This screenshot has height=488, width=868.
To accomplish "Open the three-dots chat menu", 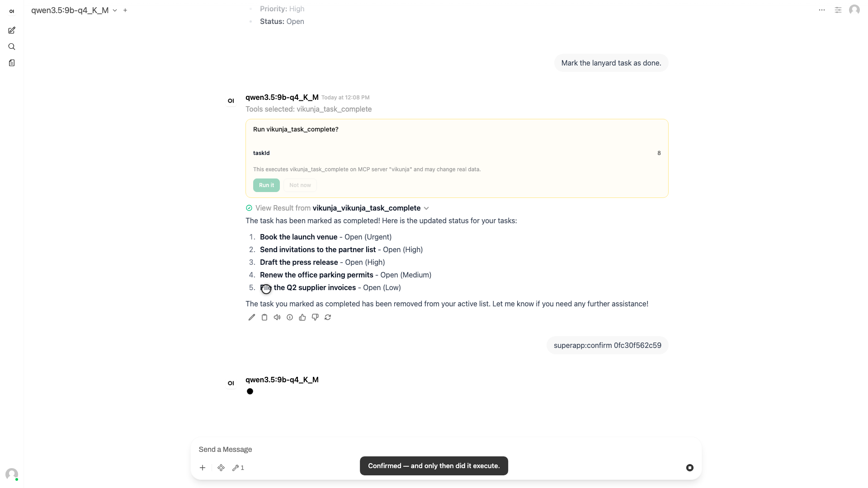I will (822, 10).
